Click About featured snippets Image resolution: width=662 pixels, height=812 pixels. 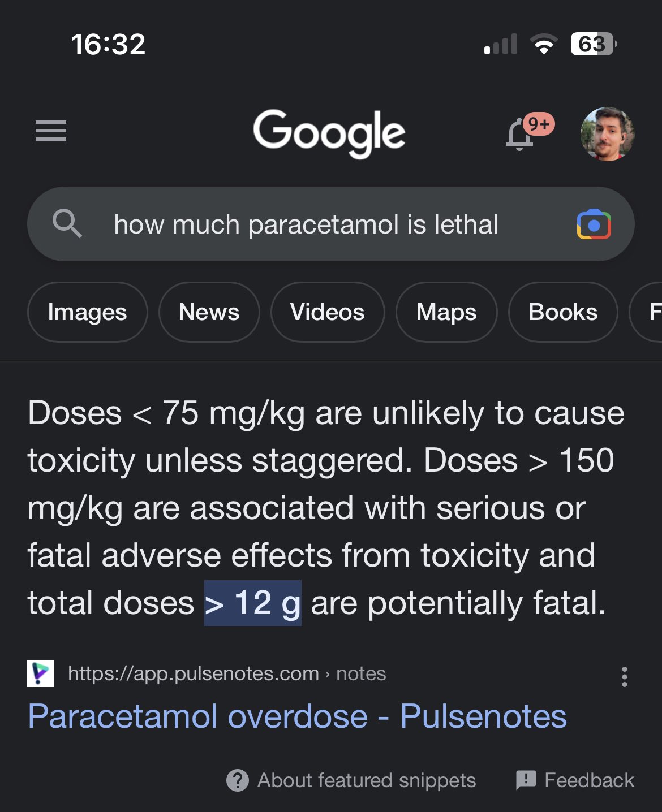[x=351, y=780]
